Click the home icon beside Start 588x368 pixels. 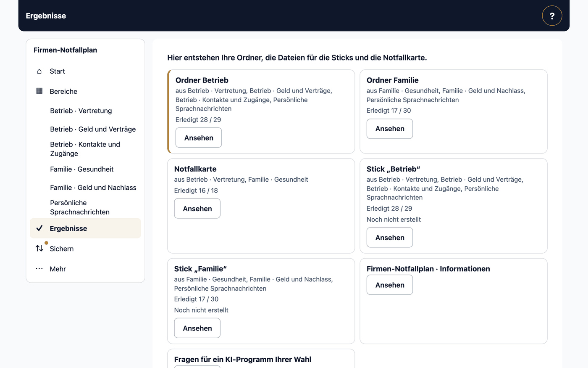[x=39, y=71]
